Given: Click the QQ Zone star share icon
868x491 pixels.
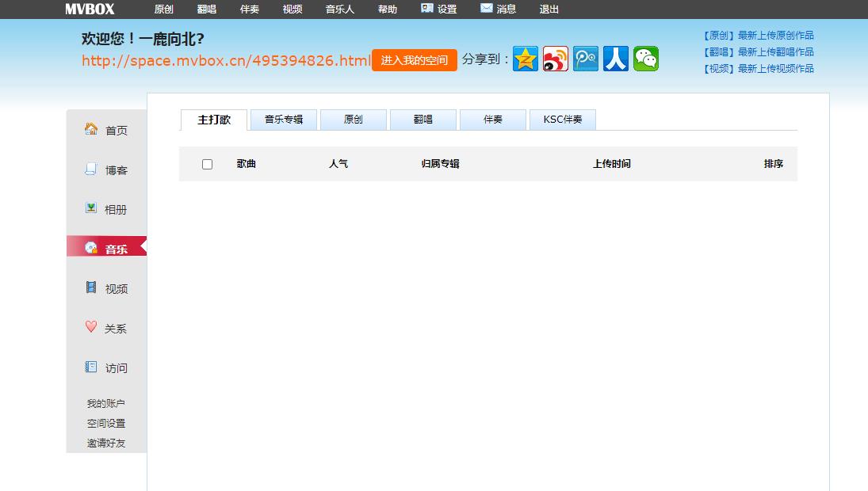Looking at the screenshot, I should 526,59.
